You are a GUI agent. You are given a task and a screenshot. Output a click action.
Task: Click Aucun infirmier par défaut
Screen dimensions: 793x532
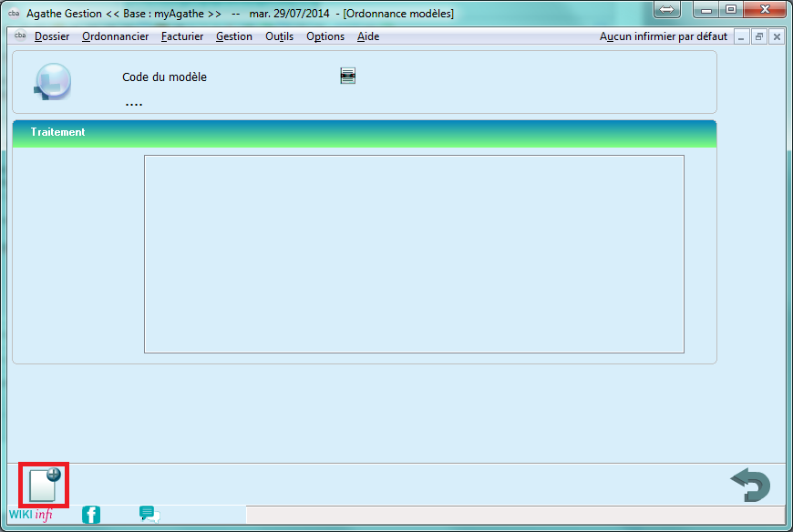663,36
